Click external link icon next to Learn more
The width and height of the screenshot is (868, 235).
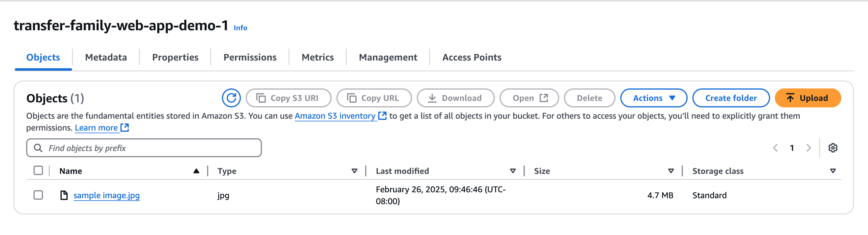125,128
